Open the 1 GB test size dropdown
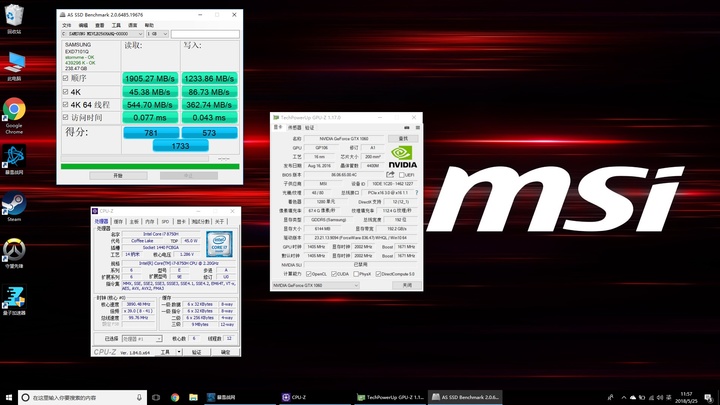This screenshot has width=720, height=405. click(157, 34)
